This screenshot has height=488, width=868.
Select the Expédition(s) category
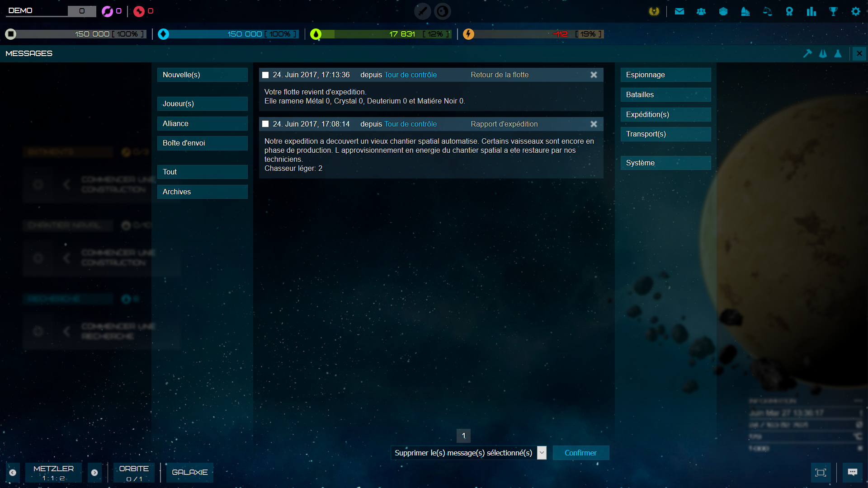click(665, 115)
